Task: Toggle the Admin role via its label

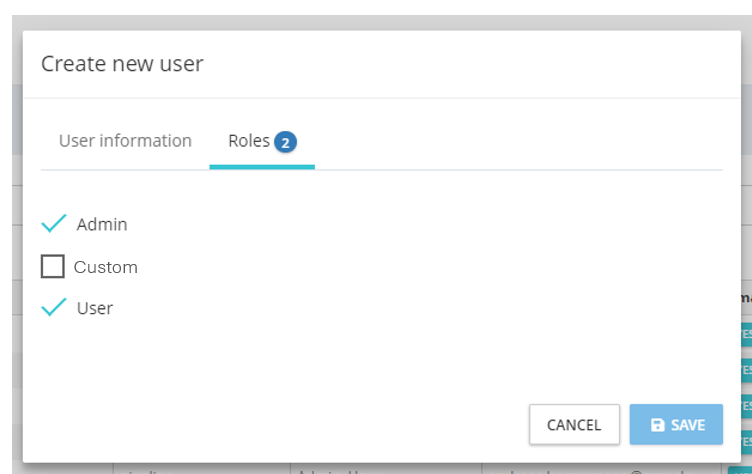Action: tap(102, 224)
